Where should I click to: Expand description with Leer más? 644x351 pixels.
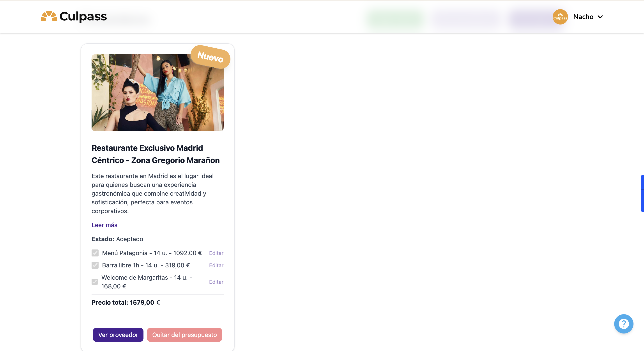point(104,225)
